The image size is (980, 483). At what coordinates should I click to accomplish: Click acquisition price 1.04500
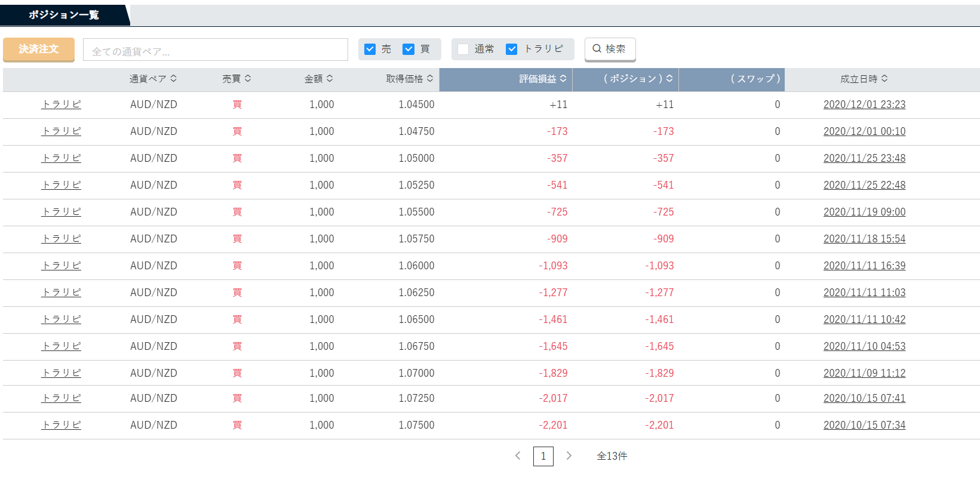pos(416,104)
